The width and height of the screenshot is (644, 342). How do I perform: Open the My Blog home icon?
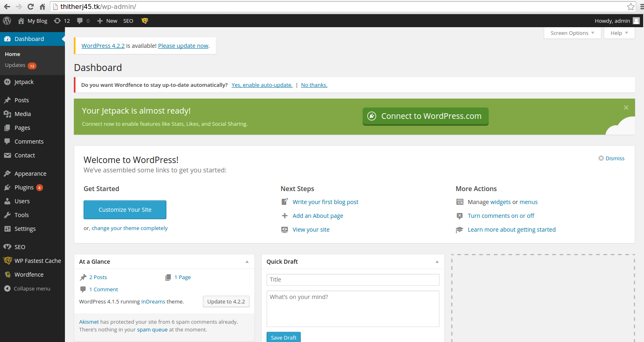pyautogui.click(x=21, y=21)
